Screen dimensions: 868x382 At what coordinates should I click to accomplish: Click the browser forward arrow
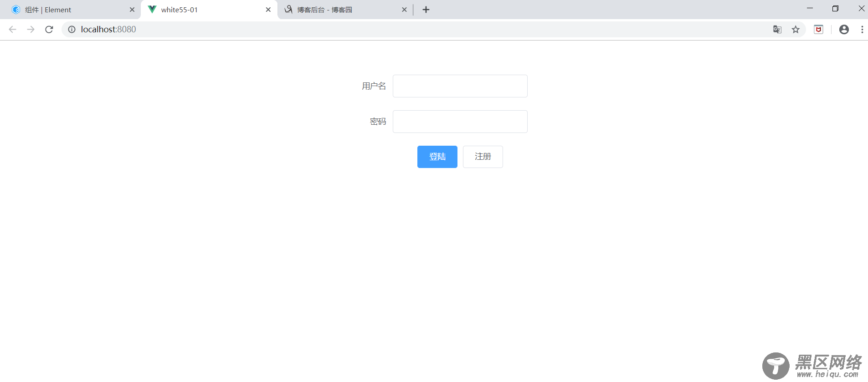coord(31,30)
